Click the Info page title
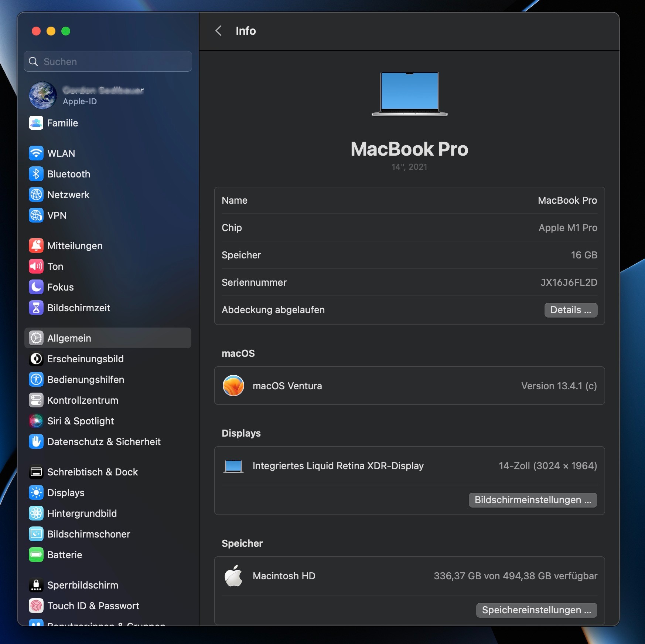 pyautogui.click(x=246, y=31)
